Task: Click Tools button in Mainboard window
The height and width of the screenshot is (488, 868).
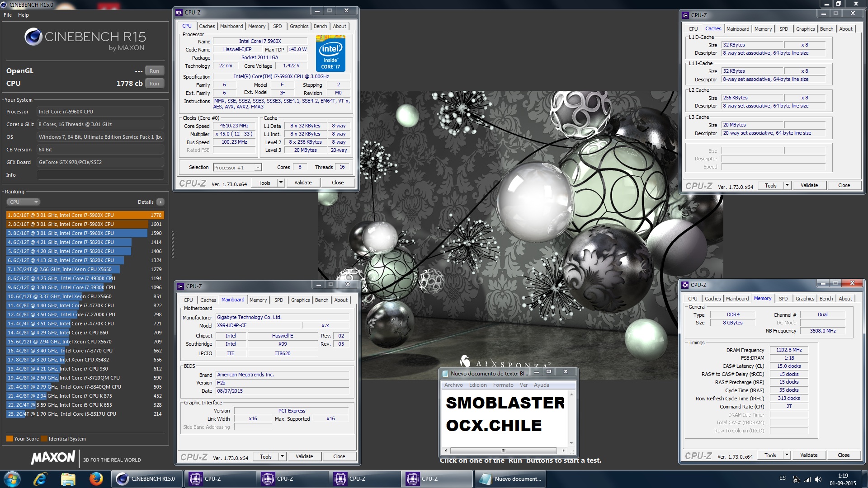Action: click(x=266, y=456)
